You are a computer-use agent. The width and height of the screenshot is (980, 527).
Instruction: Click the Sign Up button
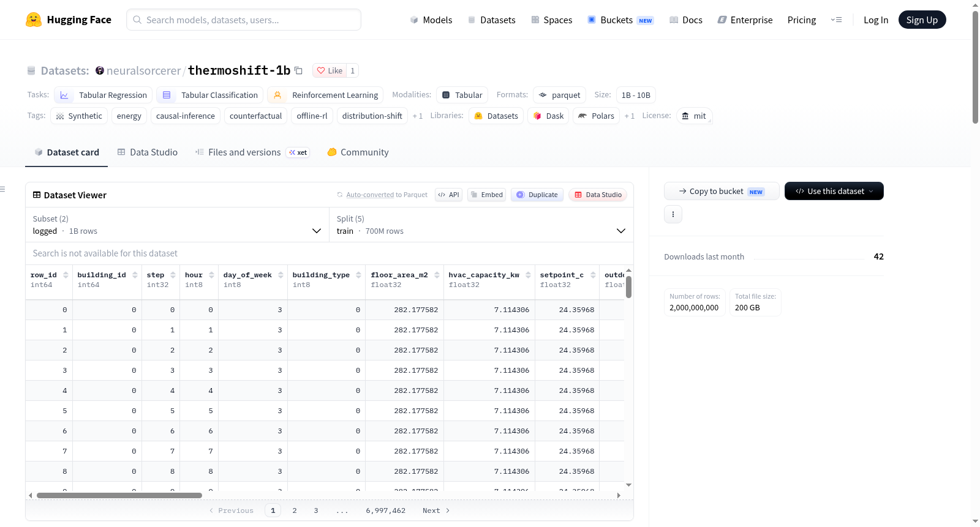[922, 20]
